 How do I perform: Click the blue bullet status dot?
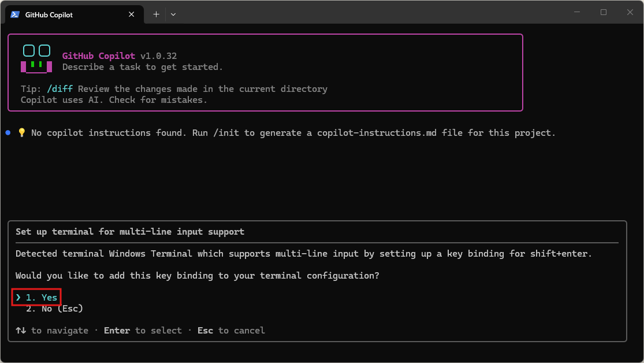pyautogui.click(x=8, y=133)
